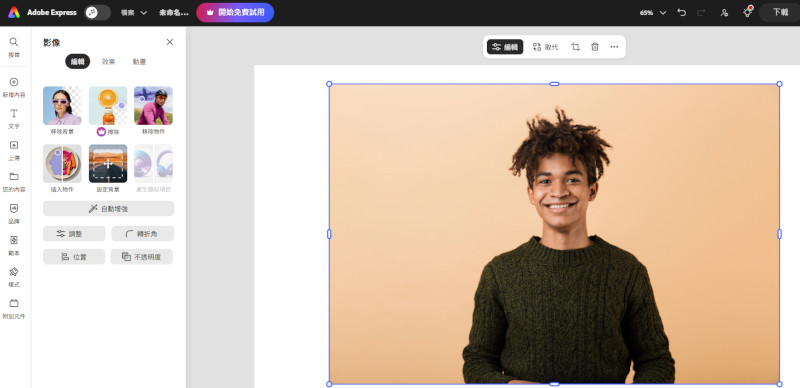Open the 檔案 file dropdown menu
Image resolution: width=800 pixels, height=388 pixels.
pos(134,12)
